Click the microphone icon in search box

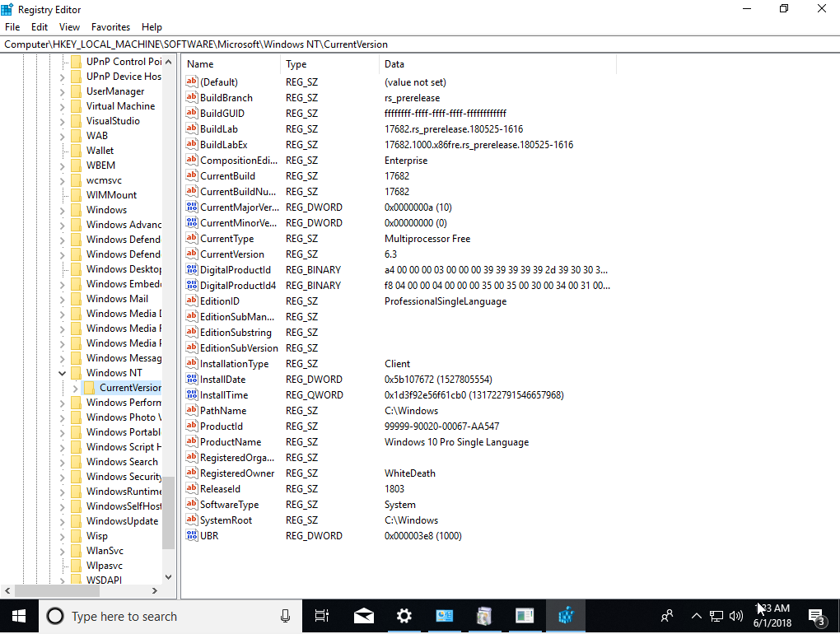point(285,617)
